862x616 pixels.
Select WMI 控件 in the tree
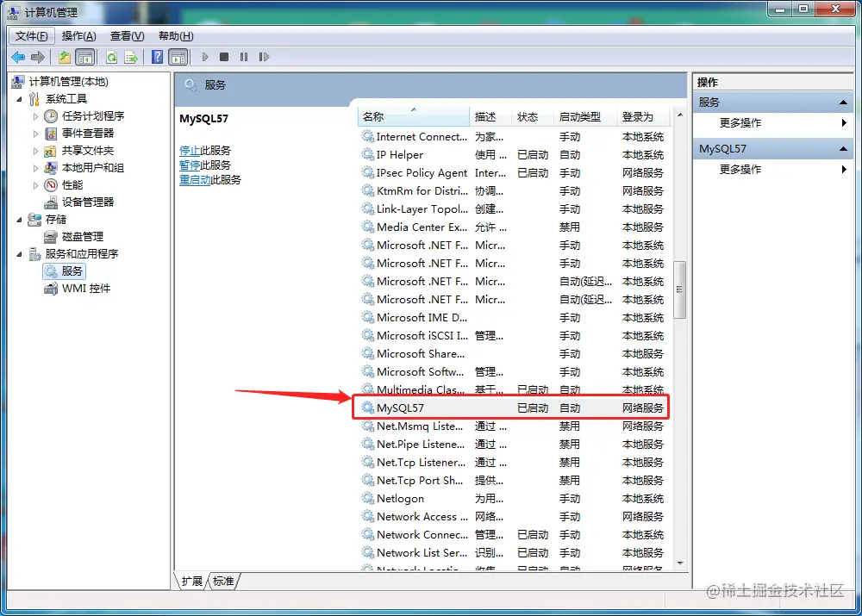84,288
